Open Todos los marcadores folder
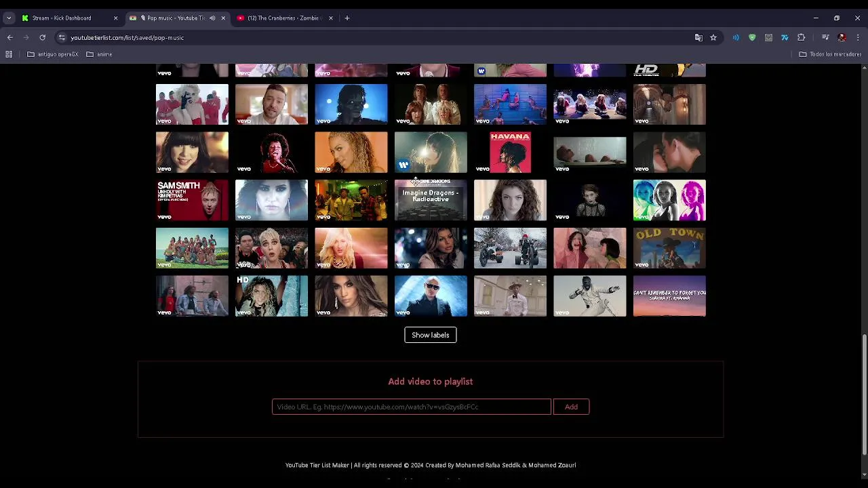The height and width of the screenshot is (488, 868). [x=830, y=54]
